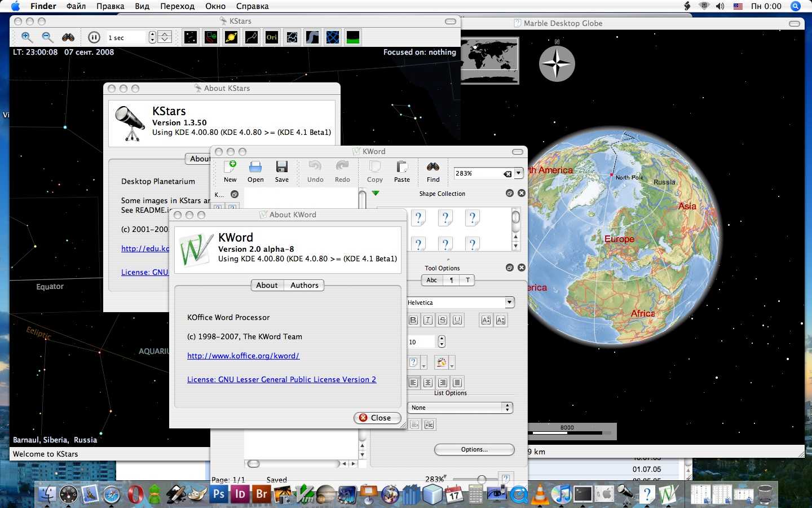Toggle solar system planets in KStars toolbar
This screenshot has width=812, height=508.
[x=231, y=37]
